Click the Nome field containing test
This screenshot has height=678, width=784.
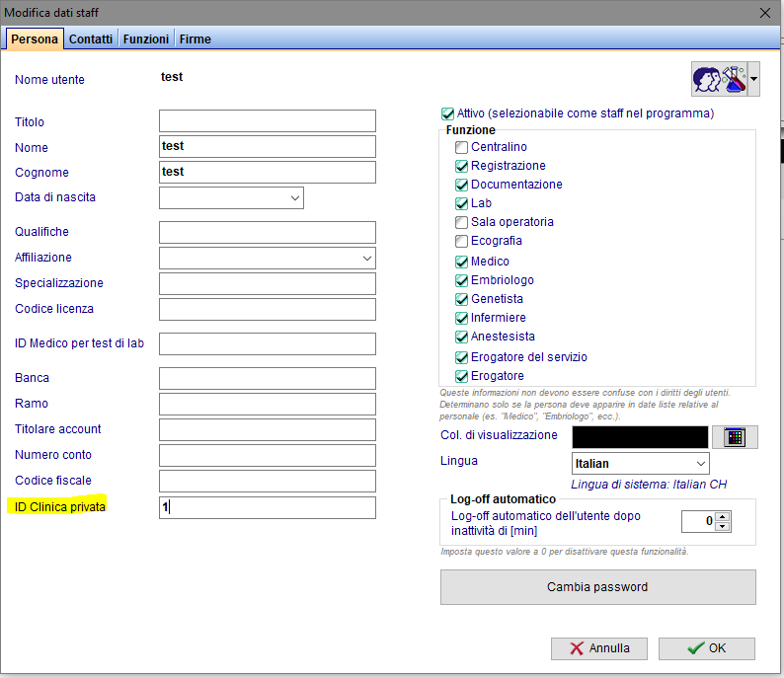[268, 147]
